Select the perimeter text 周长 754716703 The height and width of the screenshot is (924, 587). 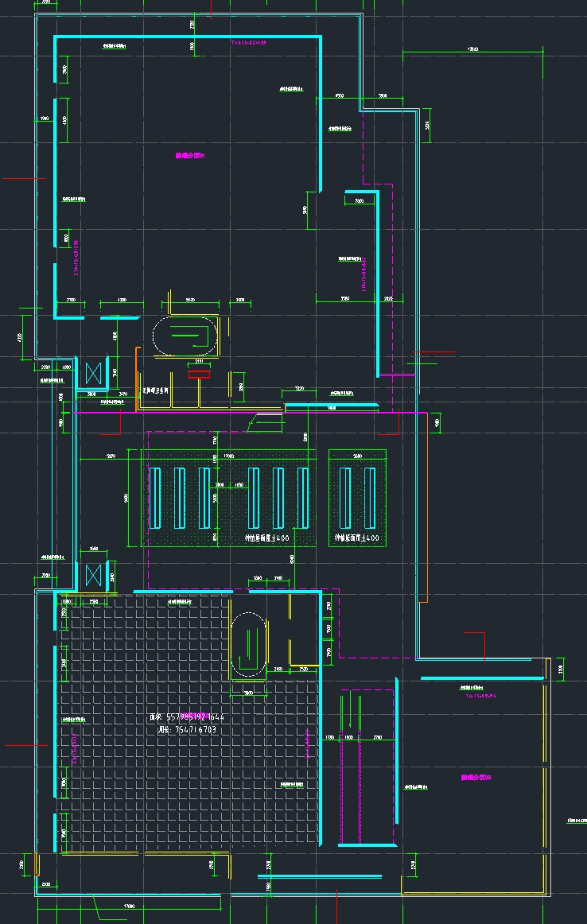coord(187,729)
